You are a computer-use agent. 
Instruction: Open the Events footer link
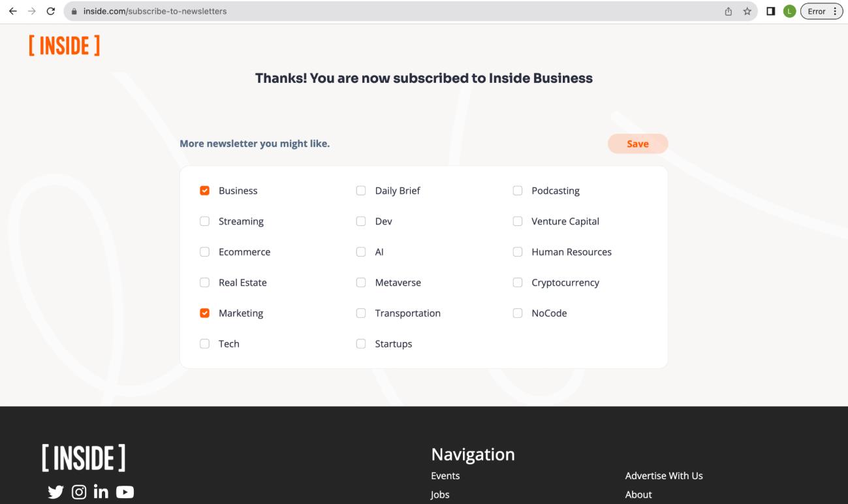pos(445,476)
